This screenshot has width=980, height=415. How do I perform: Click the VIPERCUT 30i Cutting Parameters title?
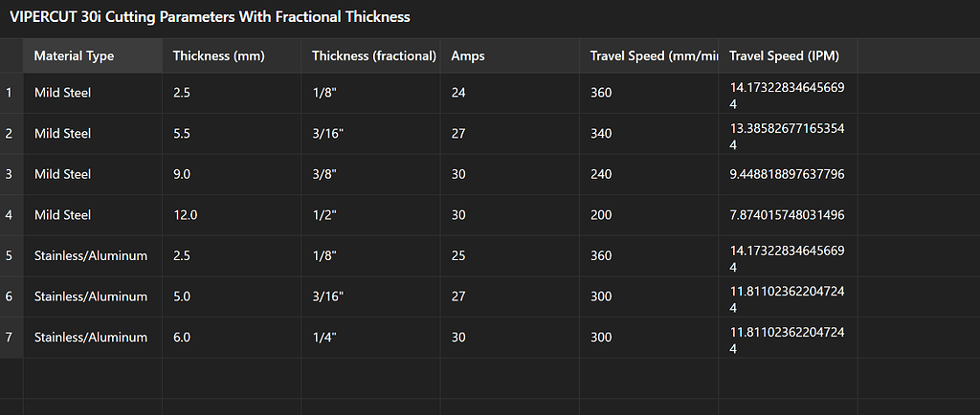(x=210, y=17)
